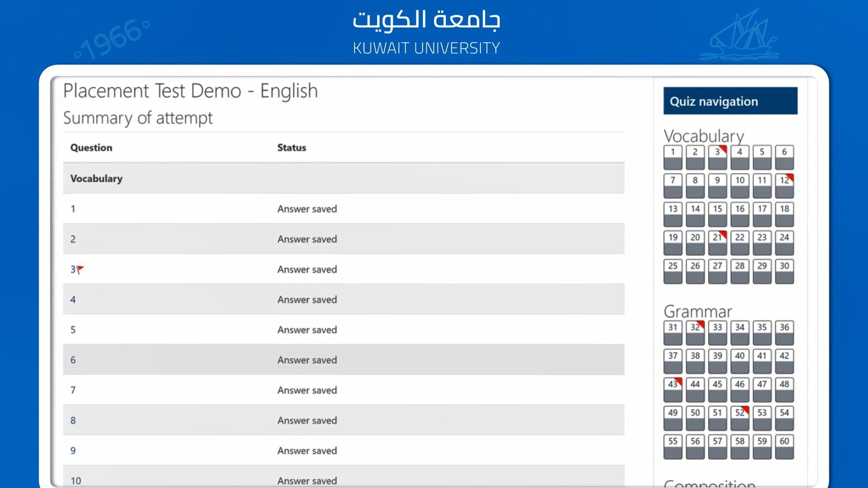Jump to flagged question 43 in navigation

pyautogui.click(x=673, y=390)
